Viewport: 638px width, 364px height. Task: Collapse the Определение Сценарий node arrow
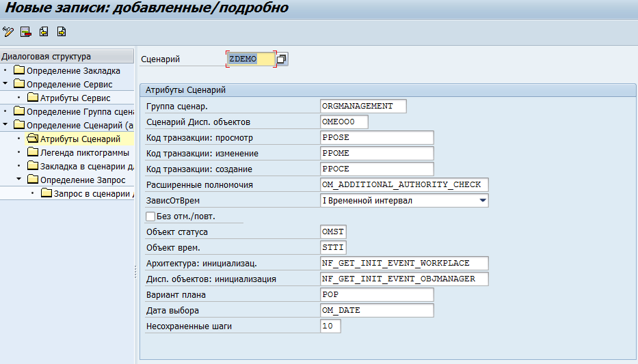(5, 124)
